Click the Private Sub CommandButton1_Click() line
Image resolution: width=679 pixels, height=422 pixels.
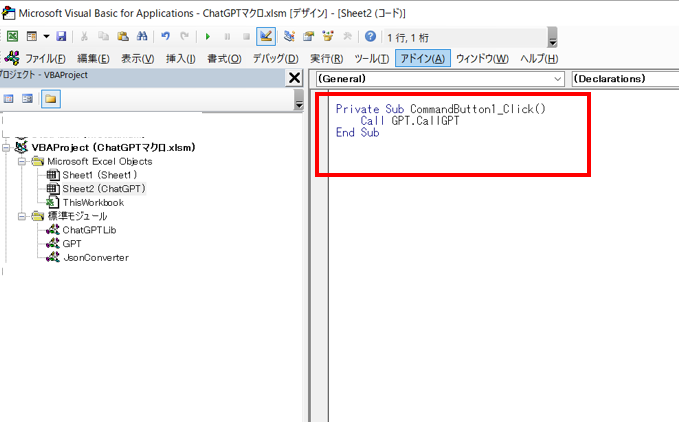440,109
